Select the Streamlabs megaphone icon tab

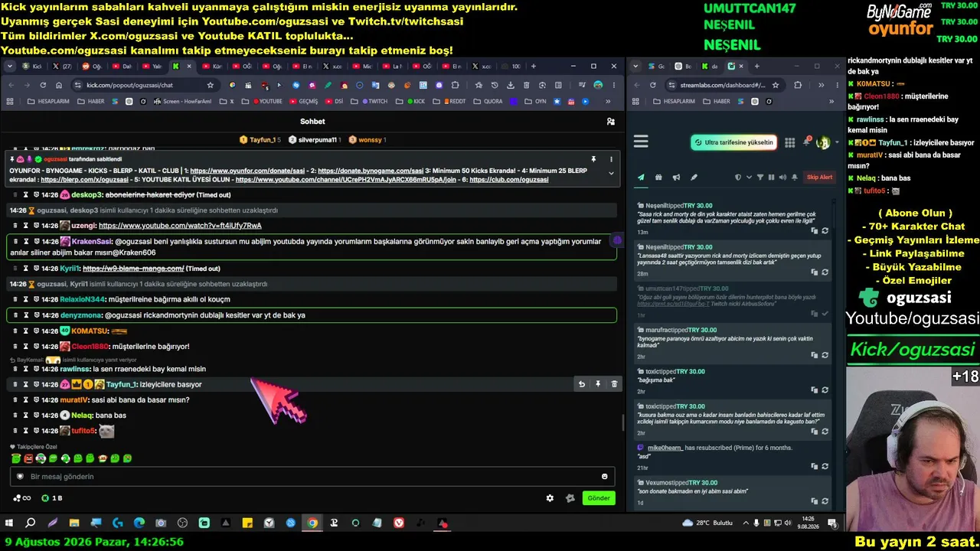(676, 178)
